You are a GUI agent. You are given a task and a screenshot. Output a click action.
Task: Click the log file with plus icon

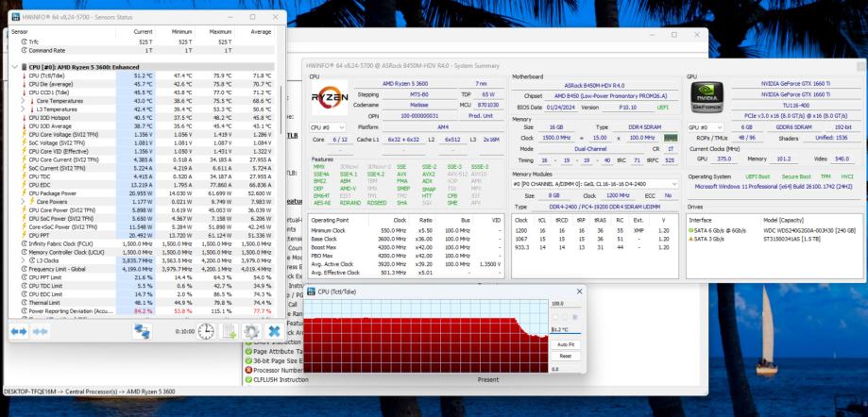[x=229, y=332]
